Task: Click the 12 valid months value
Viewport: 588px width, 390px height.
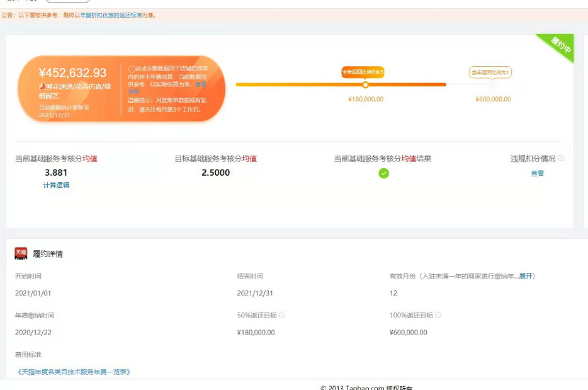Action: (393, 293)
